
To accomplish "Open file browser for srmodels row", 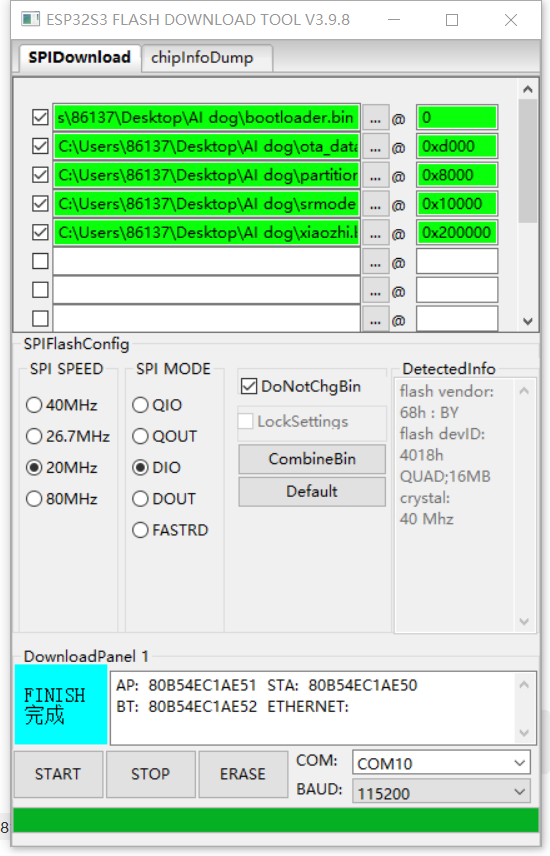I will pos(375,204).
